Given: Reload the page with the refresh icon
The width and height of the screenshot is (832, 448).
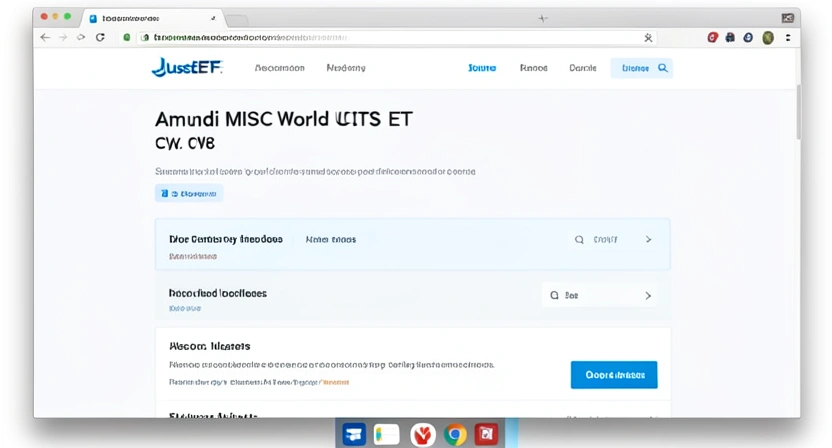Looking at the screenshot, I should tap(100, 37).
